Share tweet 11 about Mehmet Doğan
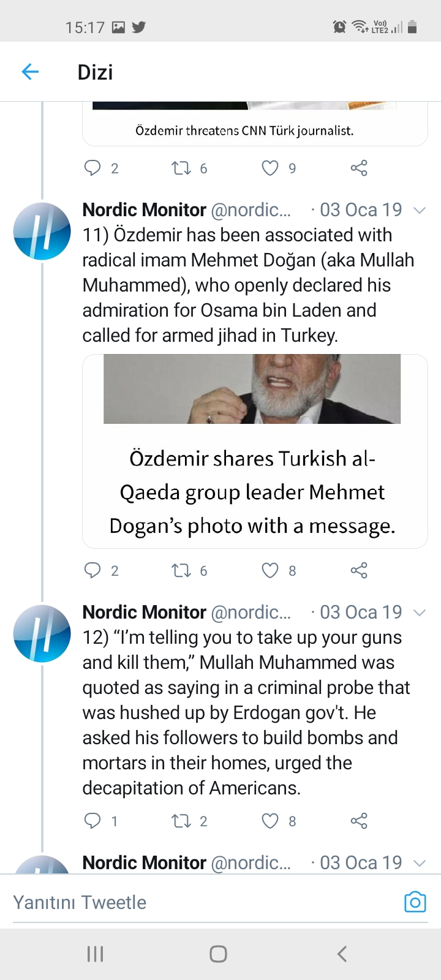Viewport: 441px width, 980px height. tap(359, 570)
